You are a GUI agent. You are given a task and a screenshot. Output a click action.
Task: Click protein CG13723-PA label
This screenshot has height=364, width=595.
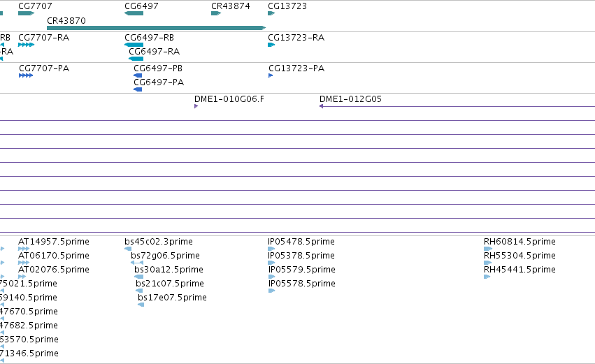[x=296, y=68]
